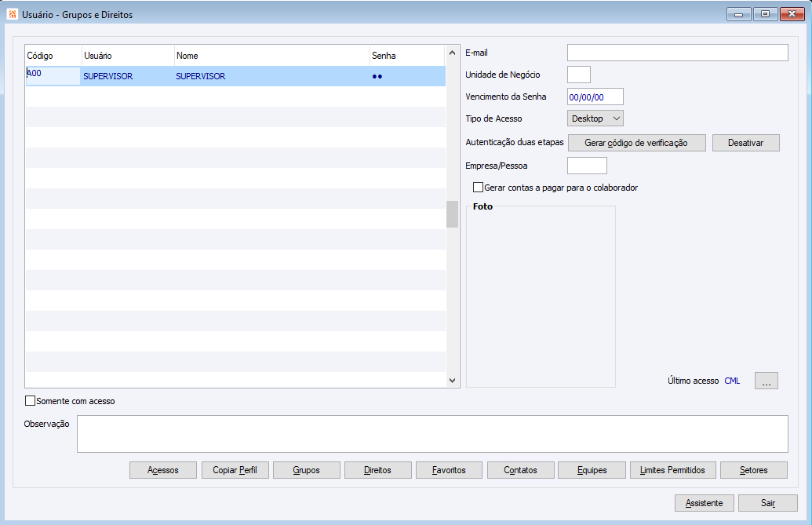This screenshot has height=525, width=812.
Task: Open the Grupos button
Action: [307, 470]
